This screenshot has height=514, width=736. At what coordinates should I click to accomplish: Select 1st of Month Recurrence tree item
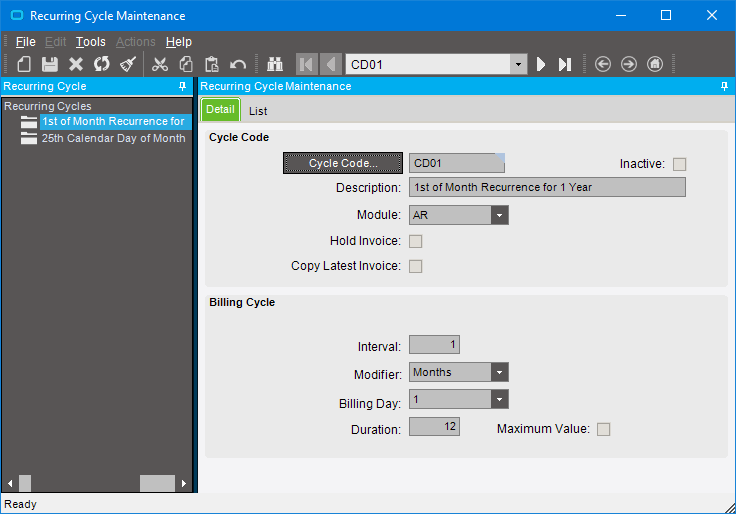point(113,122)
